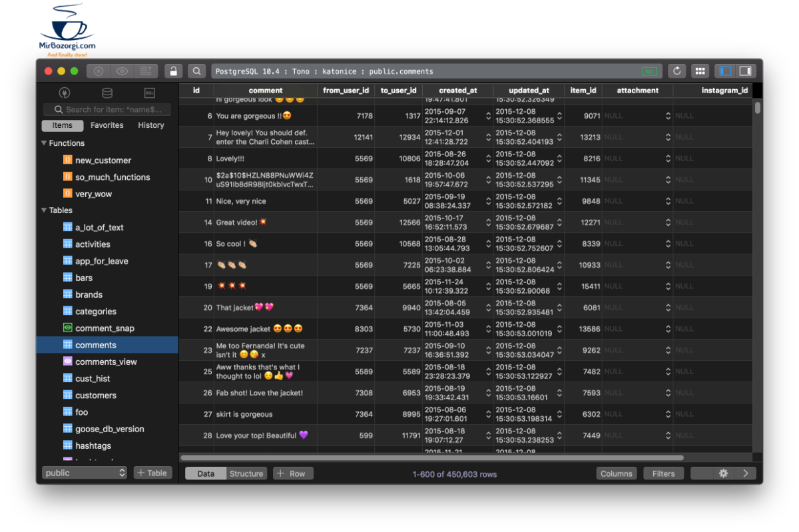Click the connection plug icon in the sidebar
This screenshot has height=532, width=799.
click(x=65, y=93)
